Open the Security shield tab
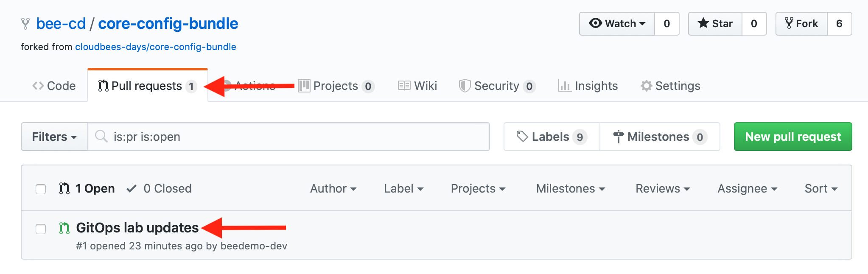Viewport: 868px width, 274px height. pos(497,86)
